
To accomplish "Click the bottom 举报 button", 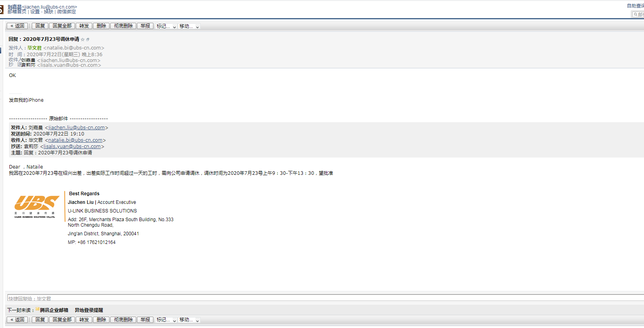I will (x=145, y=320).
